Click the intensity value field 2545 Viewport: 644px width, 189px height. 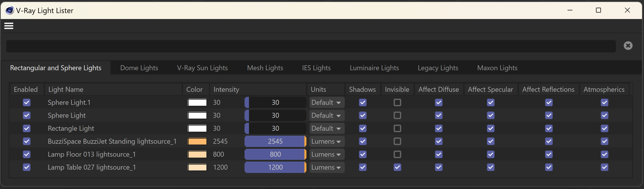tap(220, 141)
